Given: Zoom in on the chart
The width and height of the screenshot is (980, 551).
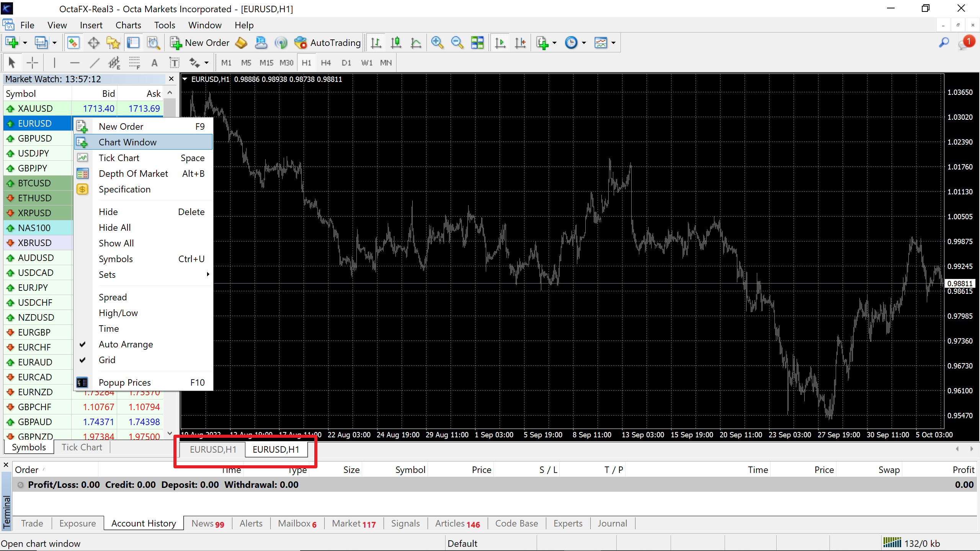Looking at the screenshot, I should pos(438,42).
